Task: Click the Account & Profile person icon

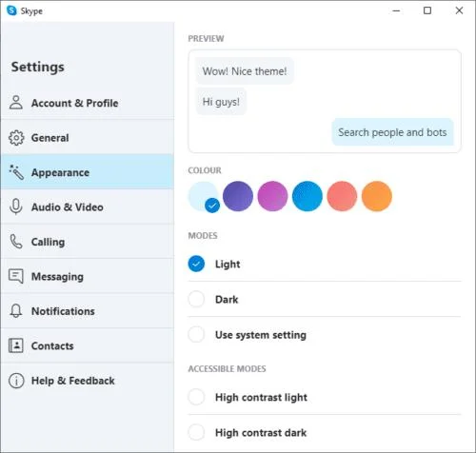Action: 16,103
